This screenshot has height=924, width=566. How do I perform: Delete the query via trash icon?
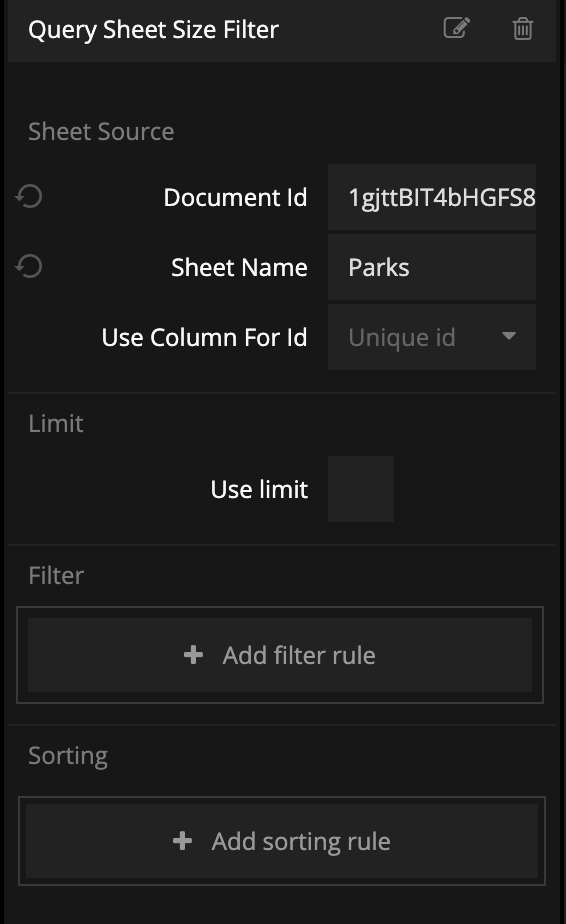(x=522, y=28)
